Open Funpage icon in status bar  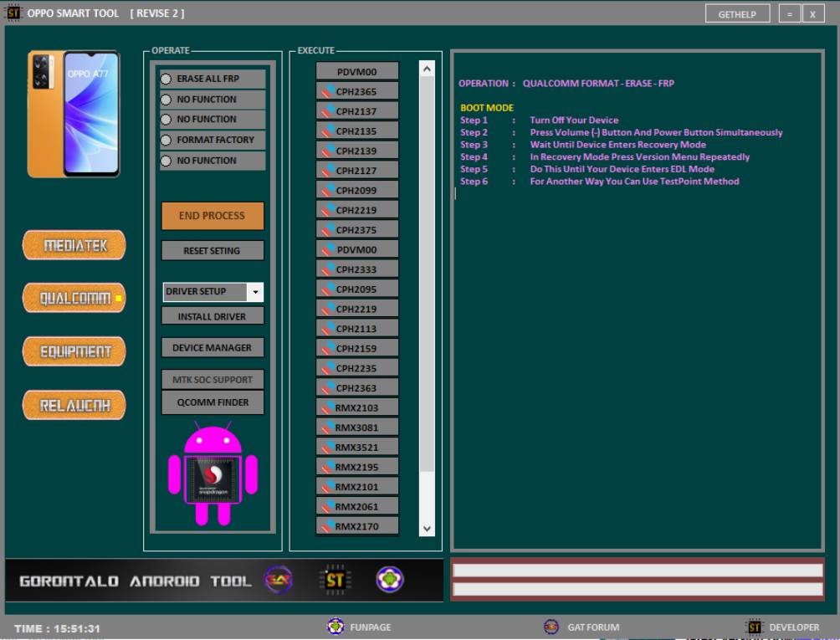point(335,627)
